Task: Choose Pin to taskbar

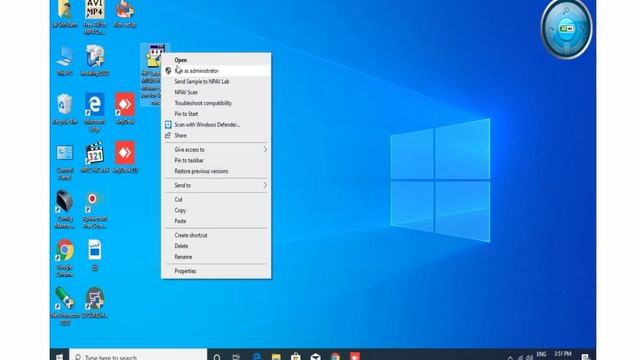Action: tap(216, 160)
